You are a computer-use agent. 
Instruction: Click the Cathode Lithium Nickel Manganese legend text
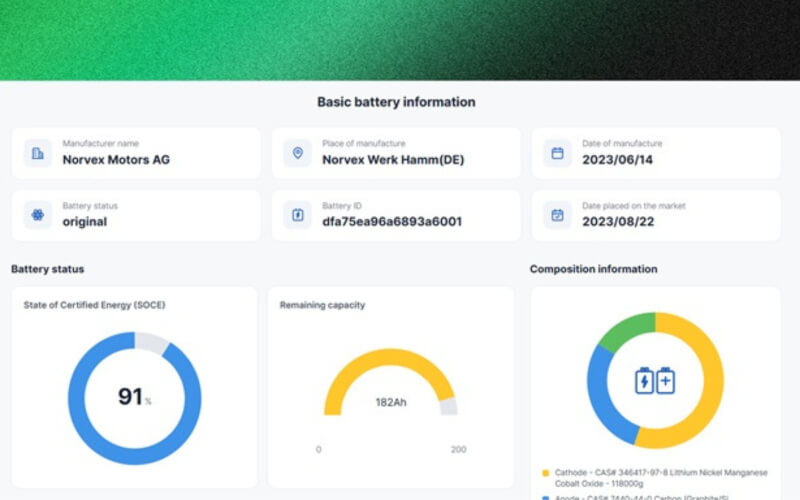click(x=661, y=478)
